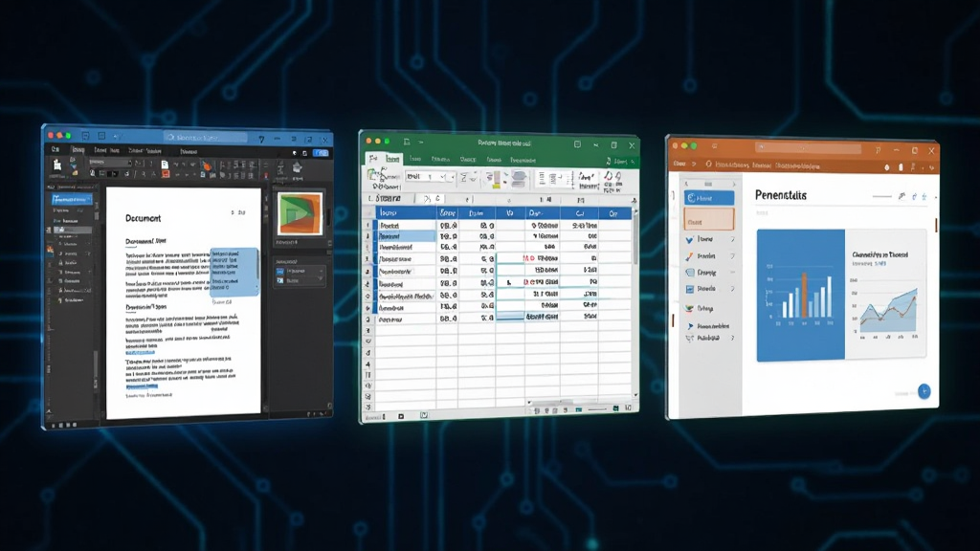Click the blue toggle at right of document menu bar
Viewport: 980px width, 551px height.
click(322, 152)
